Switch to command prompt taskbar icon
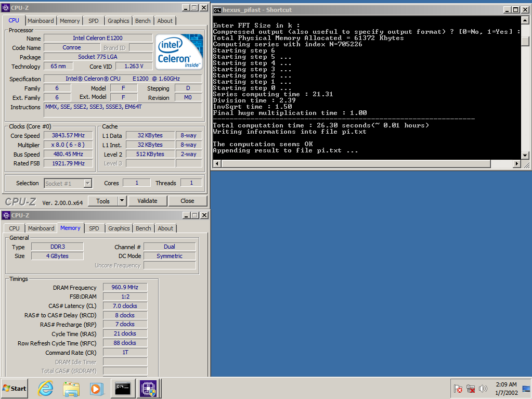 tap(123, 388)
